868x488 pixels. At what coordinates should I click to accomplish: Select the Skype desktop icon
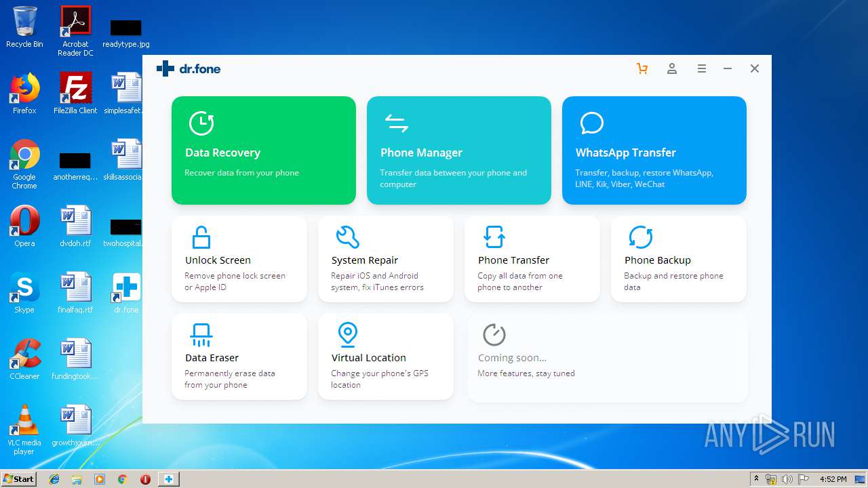(24, 293)
